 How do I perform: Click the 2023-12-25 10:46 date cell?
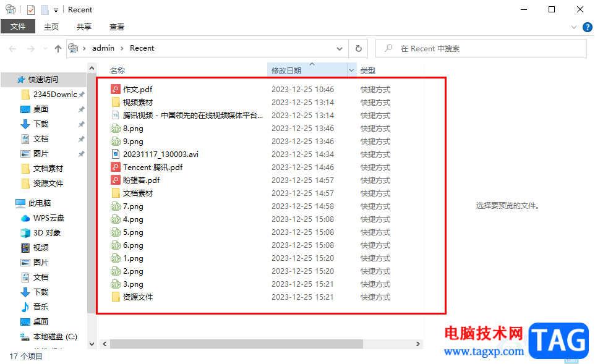click(x=302, y=89)
